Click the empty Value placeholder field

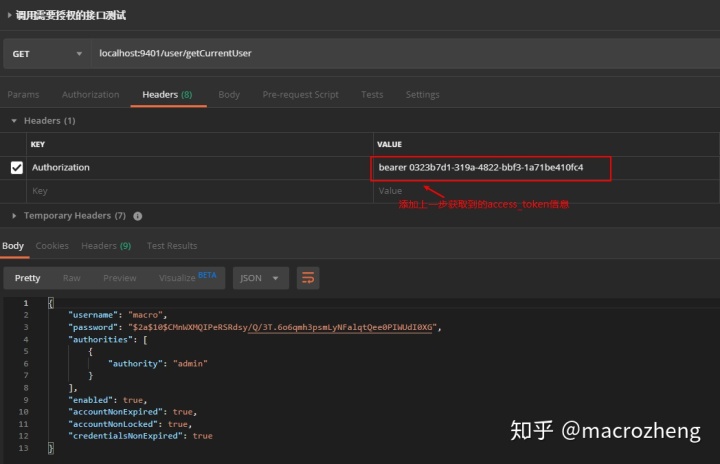tap(546, 191)
